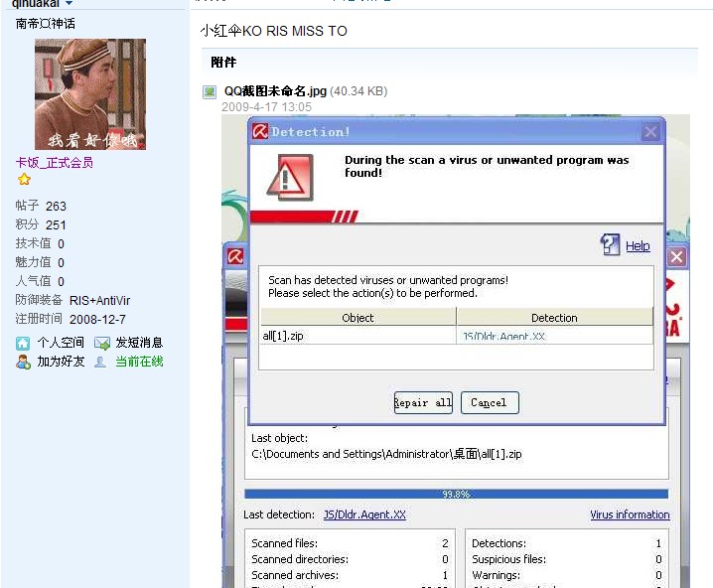Click the gold star rank icon
The image size is (713, 588).
tap(24, 180)
